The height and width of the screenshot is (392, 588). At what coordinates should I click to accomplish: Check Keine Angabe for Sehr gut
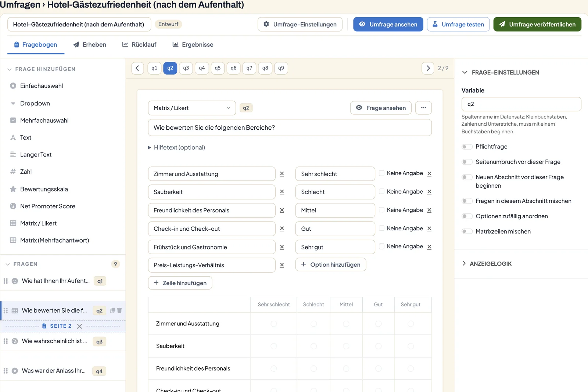tap(381, 246)
